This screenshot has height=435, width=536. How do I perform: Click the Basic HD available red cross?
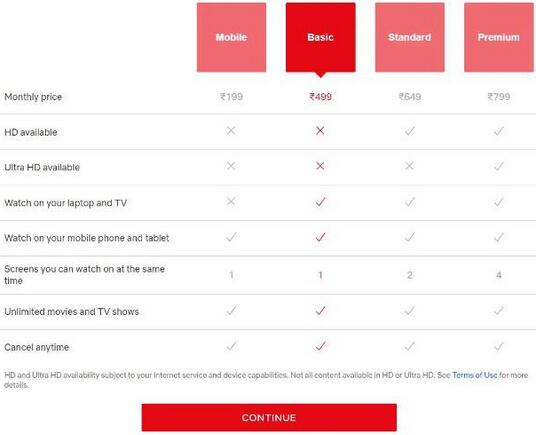pyautogui.click(x=320, y=131)
